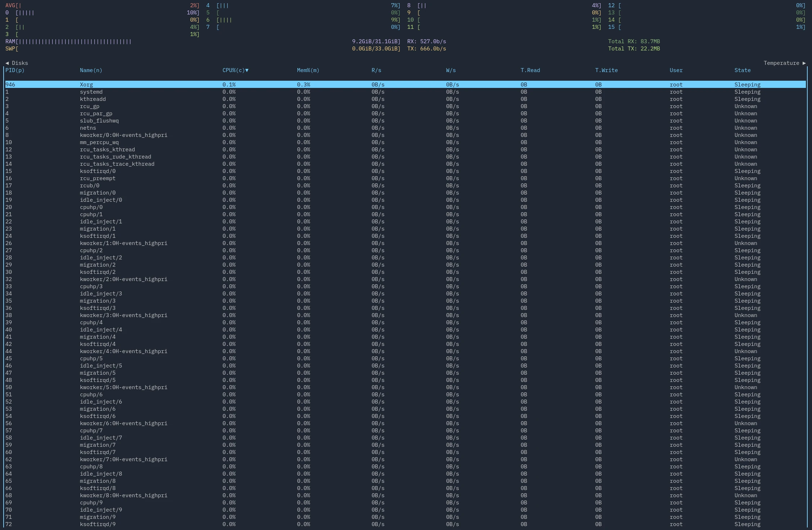Sort processes by Name(n) column
The width and height of the screenshot is (812, 530).
(91, 70)
